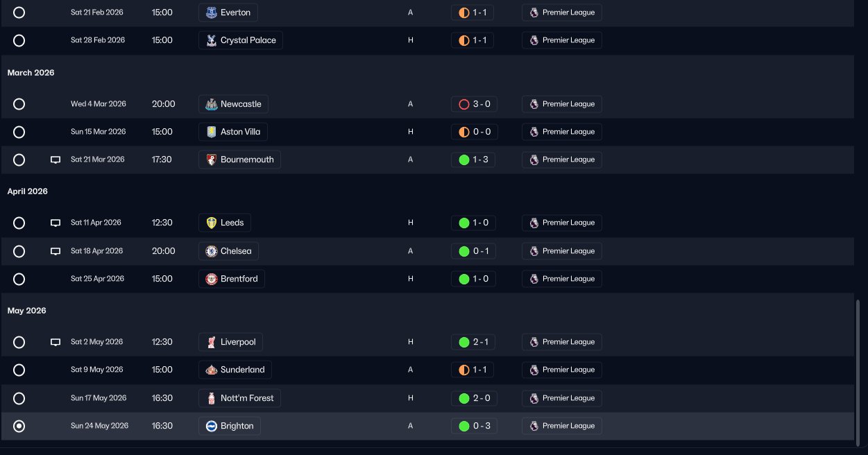Click the Premier League tag on Leeds row
This screenshot has height=455, width=868.
click(562, 223)
